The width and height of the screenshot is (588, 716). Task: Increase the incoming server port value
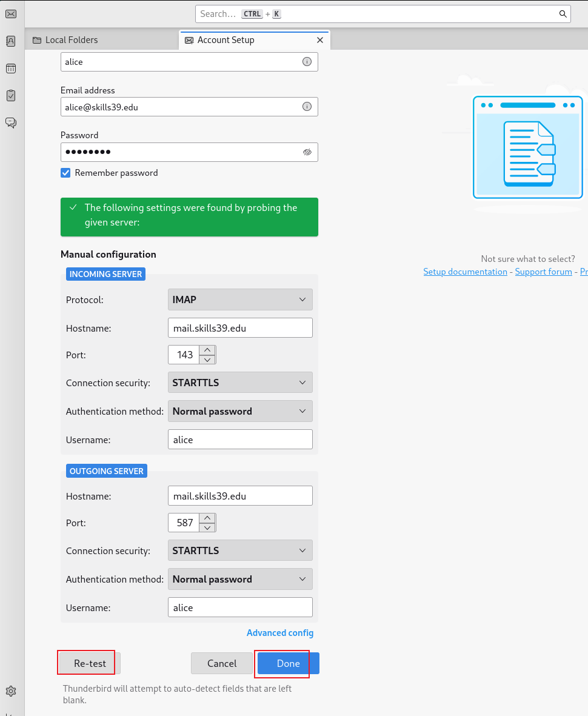207,350
